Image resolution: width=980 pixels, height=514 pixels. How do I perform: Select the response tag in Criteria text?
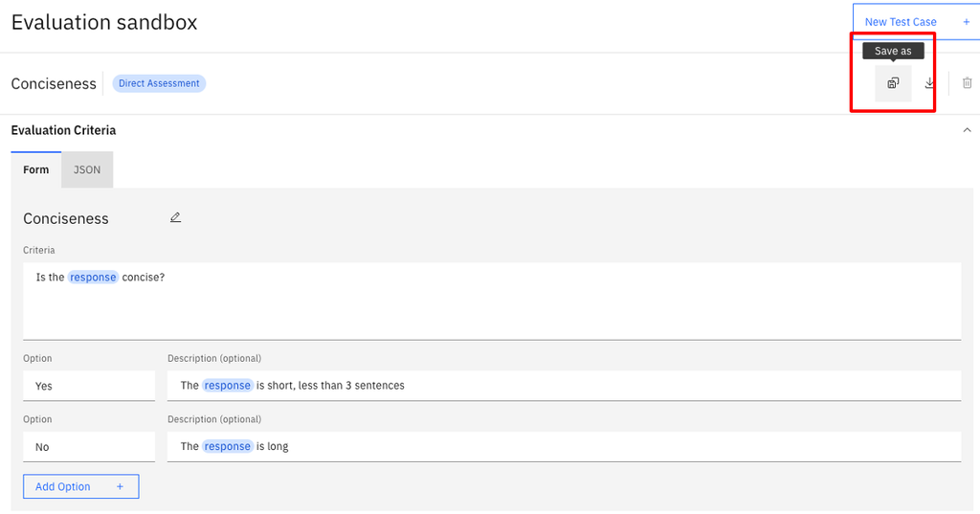click(93, 278)
